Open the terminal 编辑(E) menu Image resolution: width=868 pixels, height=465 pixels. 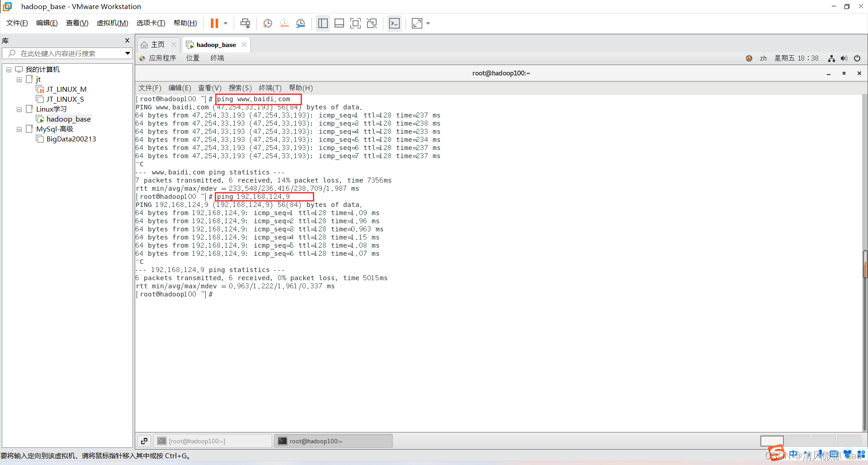click(x=180, y=88)
